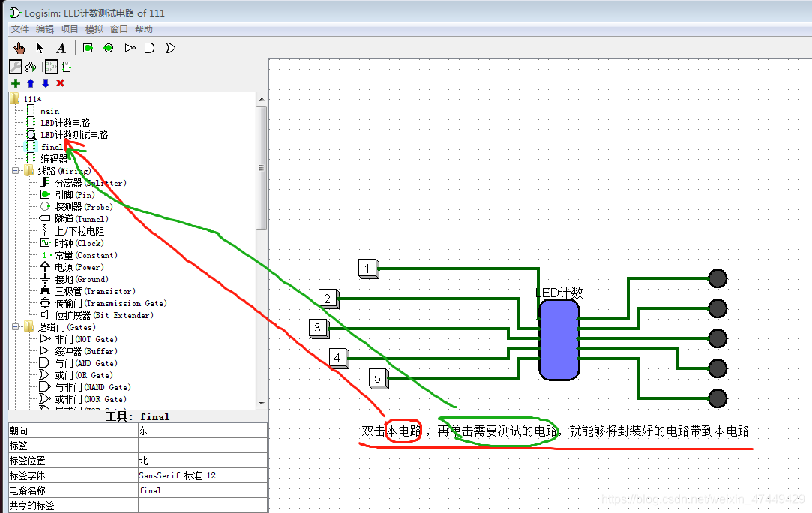Select the Text tool
The height and width of the screenshot is (513, 812).
tap(61, 48)
